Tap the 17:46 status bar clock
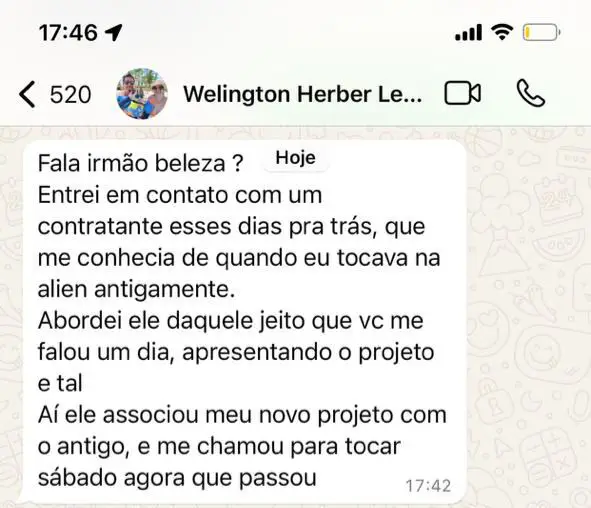This screenshot has width=591, height=508. [68, 32]
